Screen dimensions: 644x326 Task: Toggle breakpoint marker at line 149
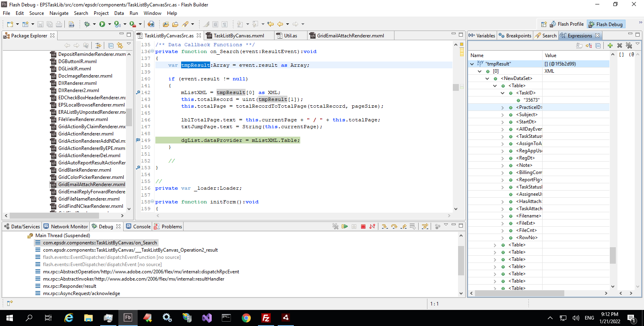[138, 140]
